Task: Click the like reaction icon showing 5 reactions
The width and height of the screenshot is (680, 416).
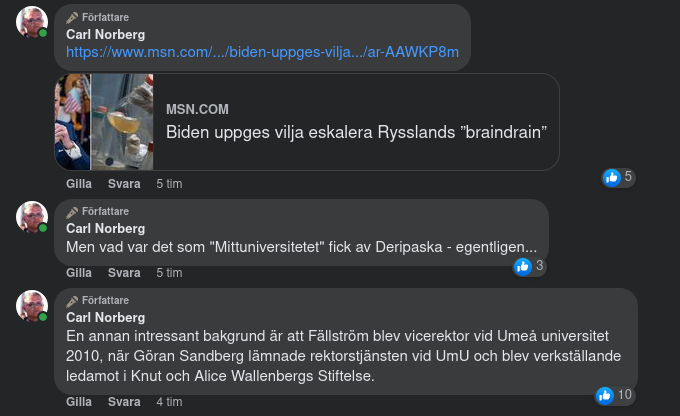Action: (611, 178)
